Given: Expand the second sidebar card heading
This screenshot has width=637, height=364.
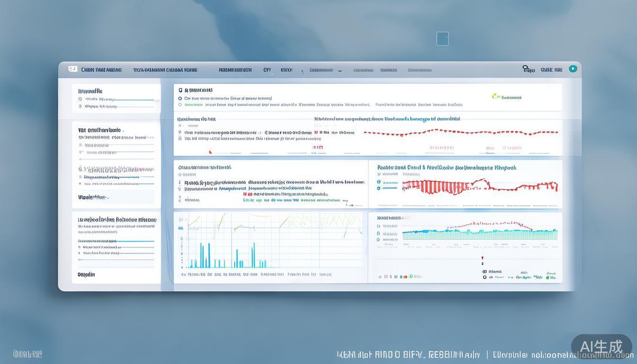Looking at the screenshot, I should tap(99, 130).
